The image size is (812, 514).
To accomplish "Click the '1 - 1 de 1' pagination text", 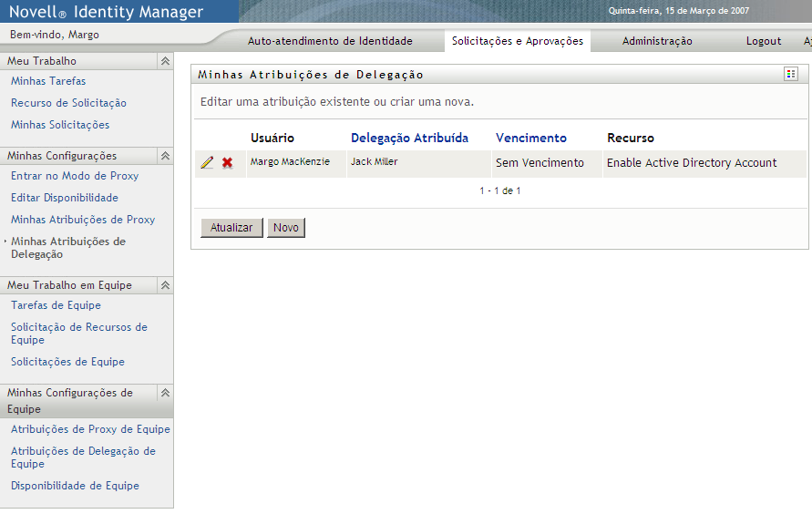I will pyautogui.click(x=499, y=191).
